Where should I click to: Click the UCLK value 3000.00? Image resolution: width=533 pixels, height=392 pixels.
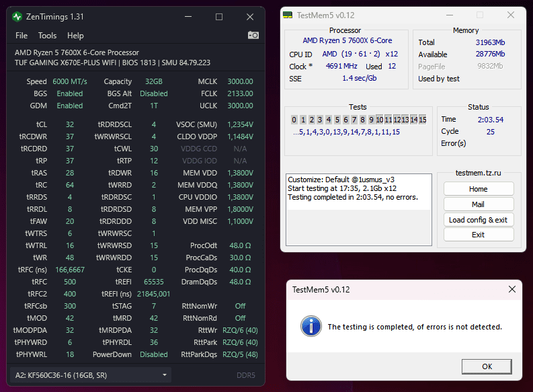pos(240,106)
